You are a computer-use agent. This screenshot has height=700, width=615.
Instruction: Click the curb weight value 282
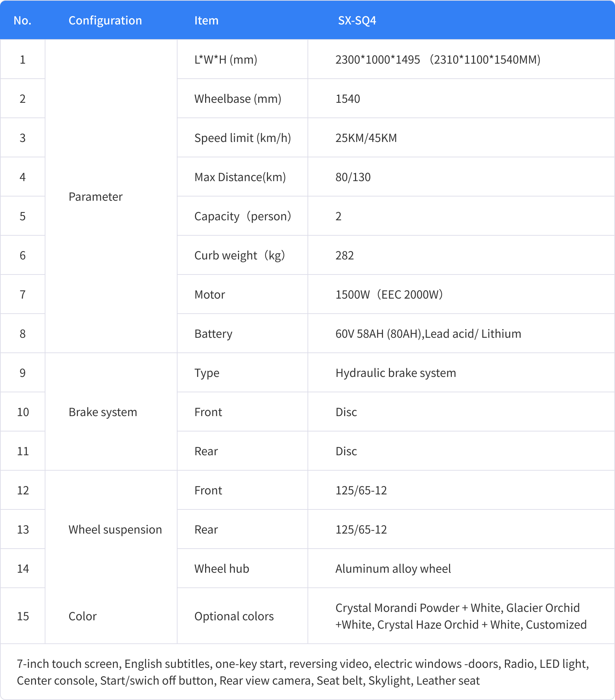point(345,256)
